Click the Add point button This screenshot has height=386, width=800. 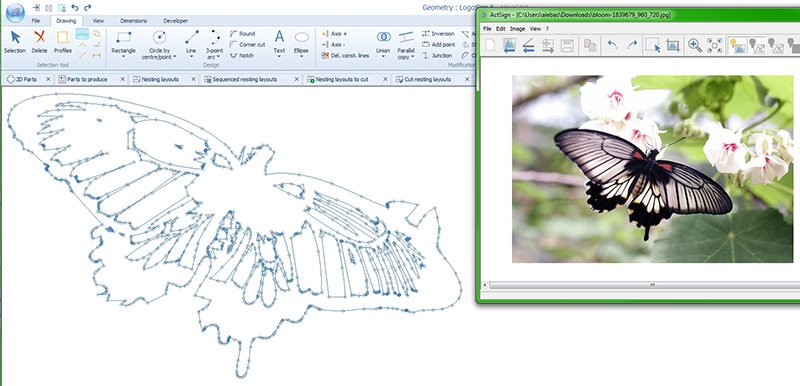[x=439, y=44]
